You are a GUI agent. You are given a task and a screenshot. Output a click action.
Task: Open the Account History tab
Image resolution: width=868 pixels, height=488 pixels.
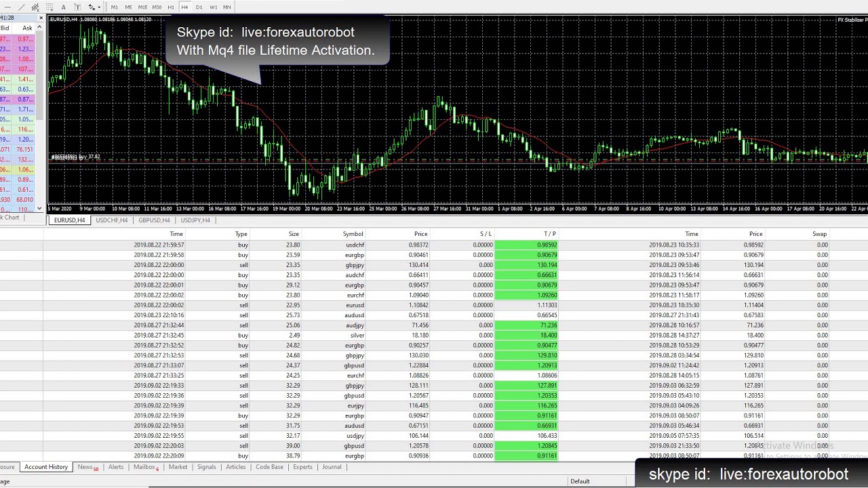point(46,467)
